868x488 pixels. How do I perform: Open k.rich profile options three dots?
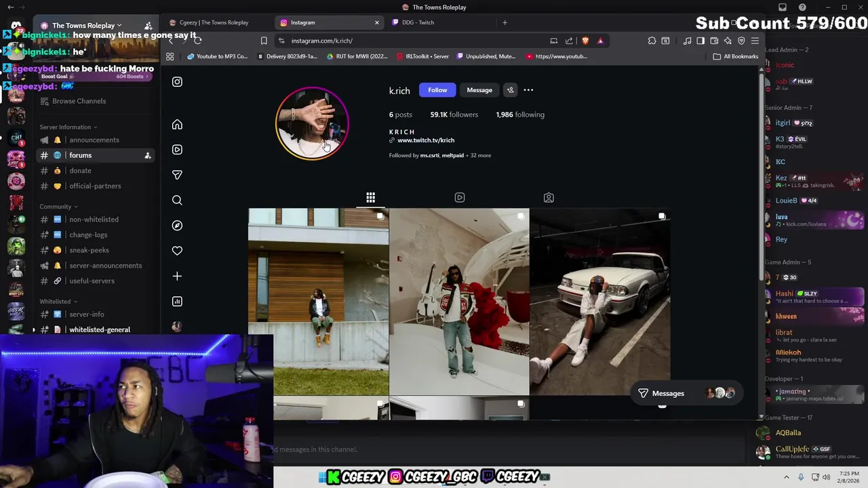tap(528, 90)
